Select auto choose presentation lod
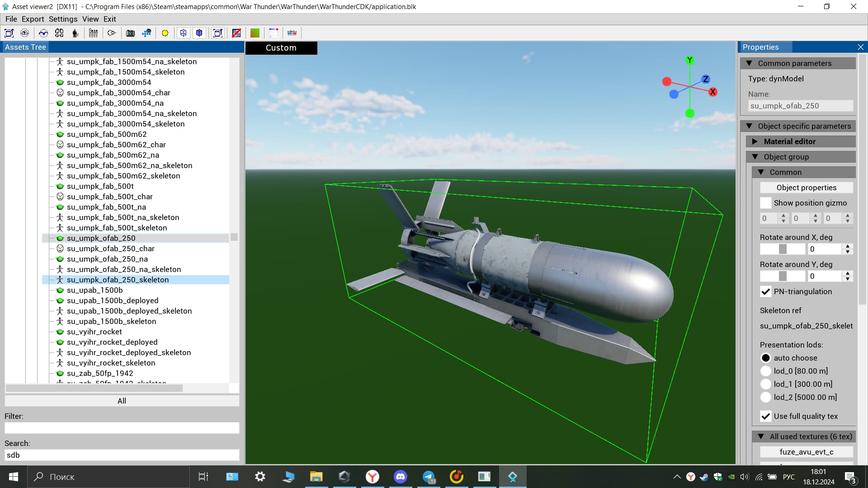 765,358
